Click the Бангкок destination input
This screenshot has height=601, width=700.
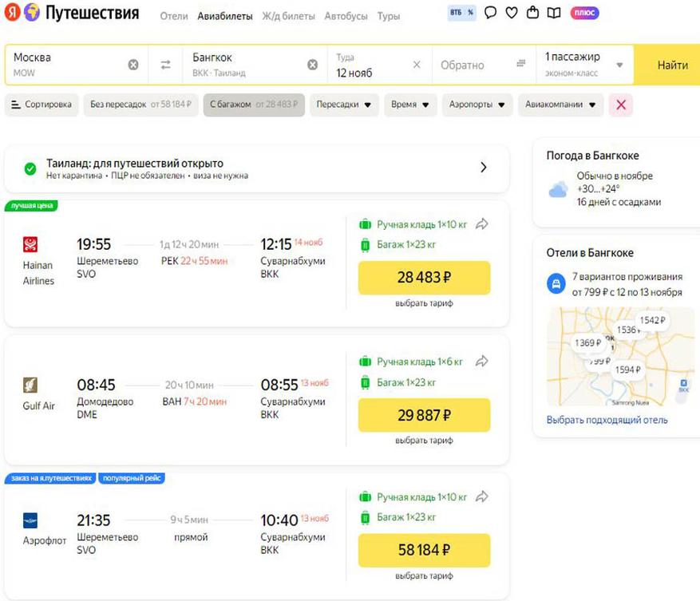tap(255, 65)
